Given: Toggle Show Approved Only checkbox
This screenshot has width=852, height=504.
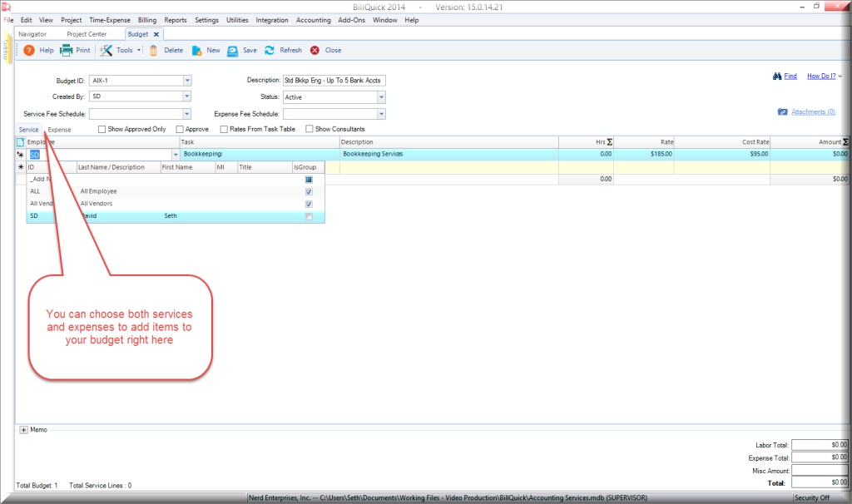Looking at the screenshot, I should [102, 129].
